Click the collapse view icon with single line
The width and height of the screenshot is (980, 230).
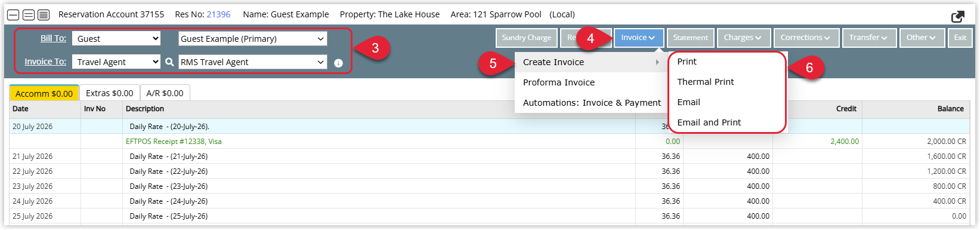[13, 15]
